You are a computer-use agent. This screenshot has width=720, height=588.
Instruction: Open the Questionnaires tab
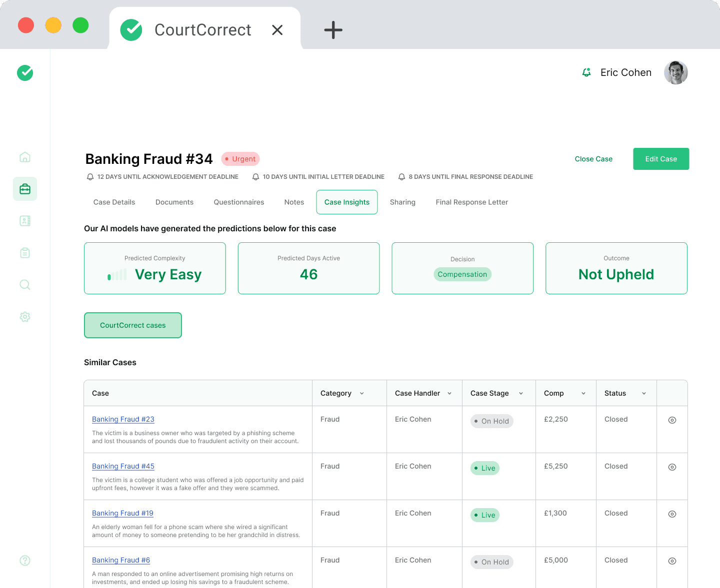pyautogui.click(x=239, y=202)
